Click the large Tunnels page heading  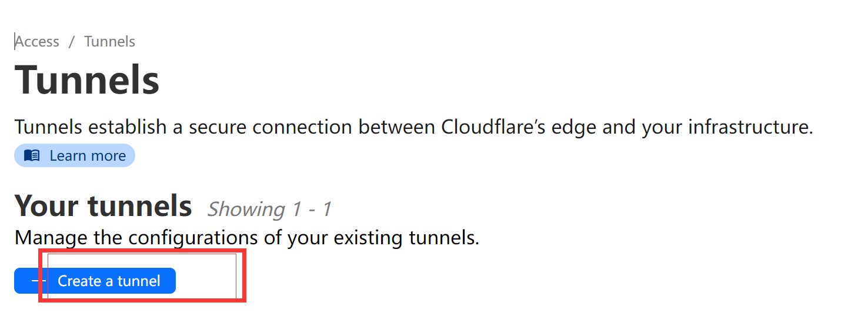[x=87, y=80]
